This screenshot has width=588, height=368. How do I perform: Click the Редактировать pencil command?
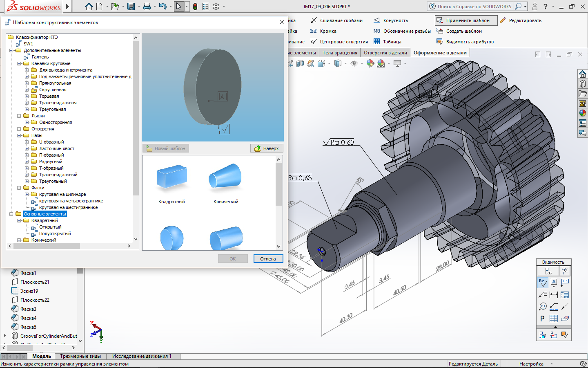click(521, 20)
